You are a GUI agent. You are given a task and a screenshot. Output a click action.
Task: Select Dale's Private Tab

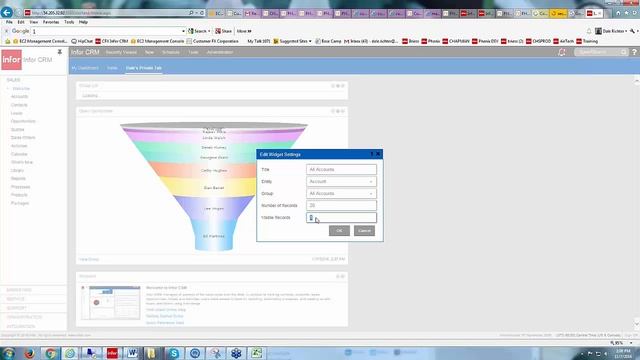click(x=144, y=68)
